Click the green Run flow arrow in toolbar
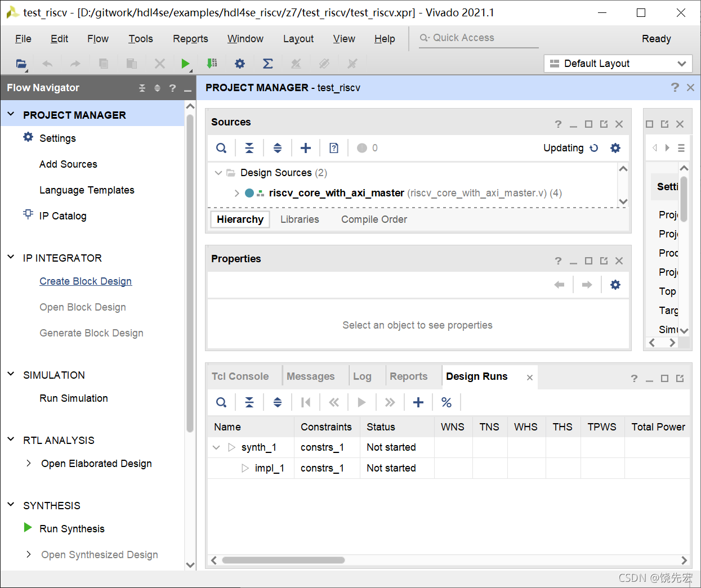Screen dimensions: 701x588 (x=185, y=64)
